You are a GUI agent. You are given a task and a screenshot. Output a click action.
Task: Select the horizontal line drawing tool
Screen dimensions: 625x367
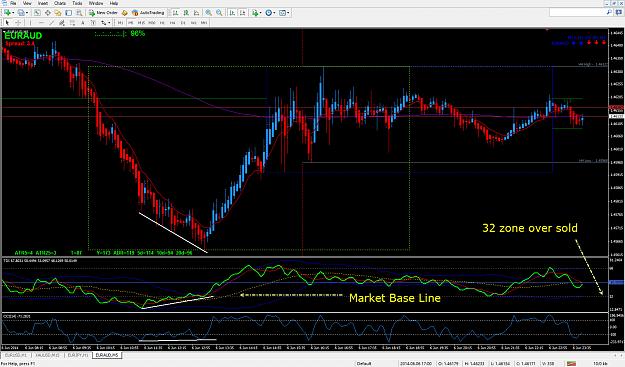tap(41, 23)
